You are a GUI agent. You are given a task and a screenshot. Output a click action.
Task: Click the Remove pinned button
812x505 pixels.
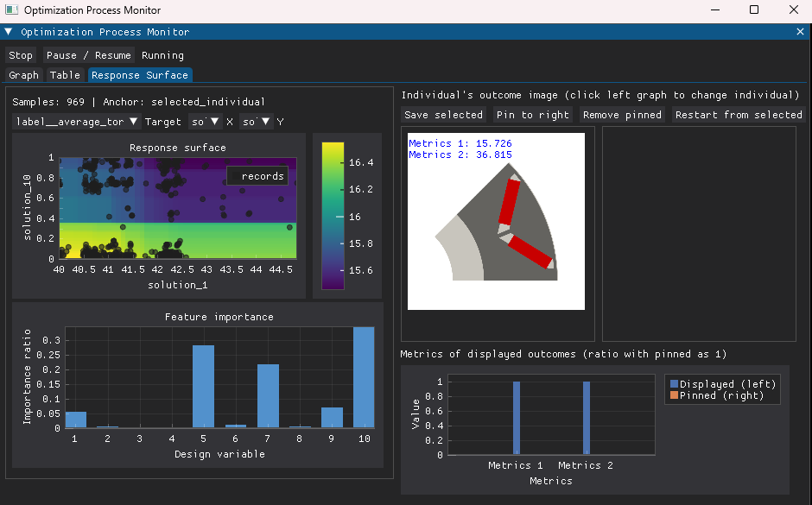click(622, 115)
